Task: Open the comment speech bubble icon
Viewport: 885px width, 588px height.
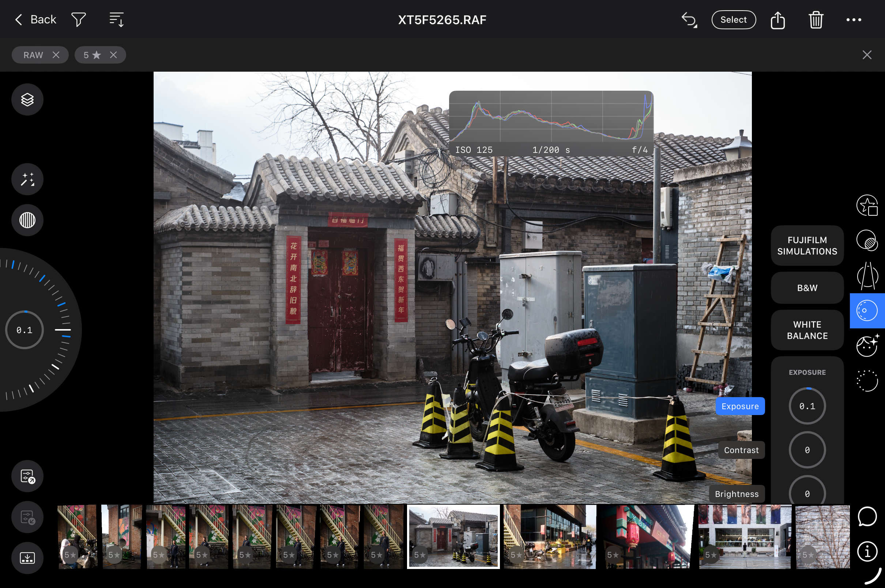Action: 867,517
